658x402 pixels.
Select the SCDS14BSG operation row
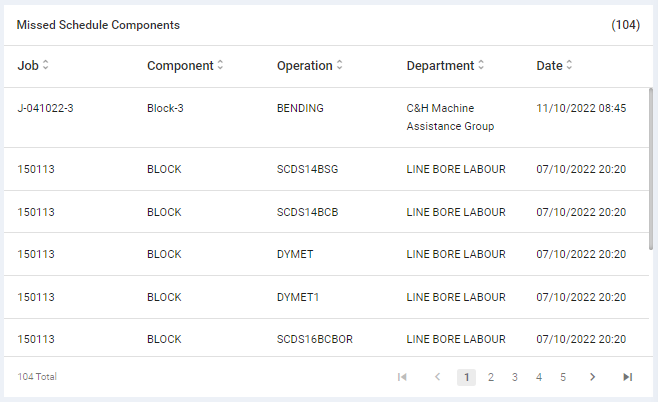307,170
